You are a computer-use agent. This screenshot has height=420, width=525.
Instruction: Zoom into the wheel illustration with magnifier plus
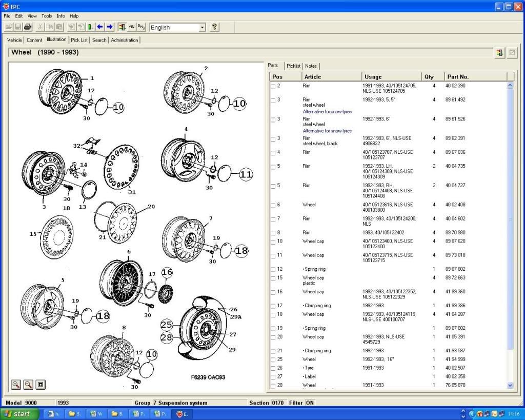pos(16,384)
